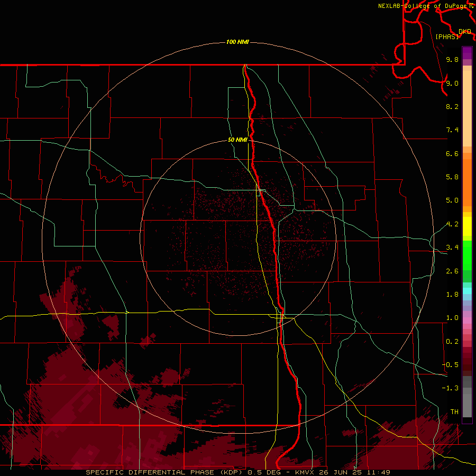Select the 9.8 value on the color scale

click(452, 59)
